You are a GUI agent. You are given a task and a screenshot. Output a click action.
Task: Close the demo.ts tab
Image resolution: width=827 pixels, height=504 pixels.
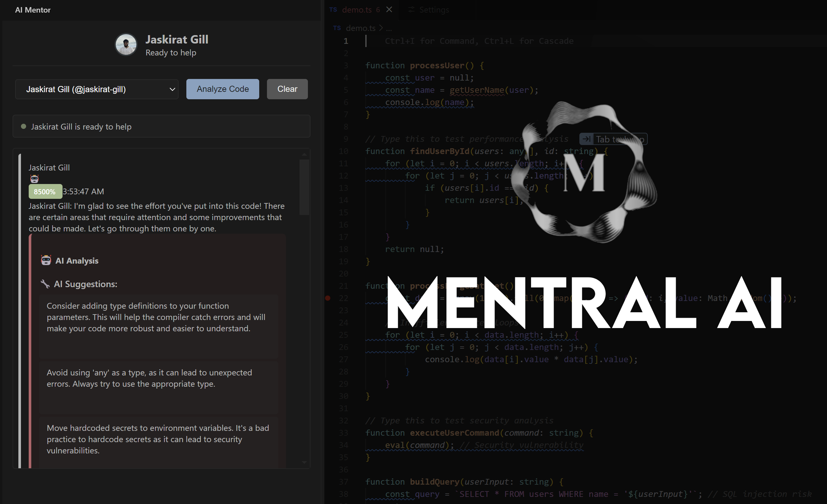click(389, 9)
